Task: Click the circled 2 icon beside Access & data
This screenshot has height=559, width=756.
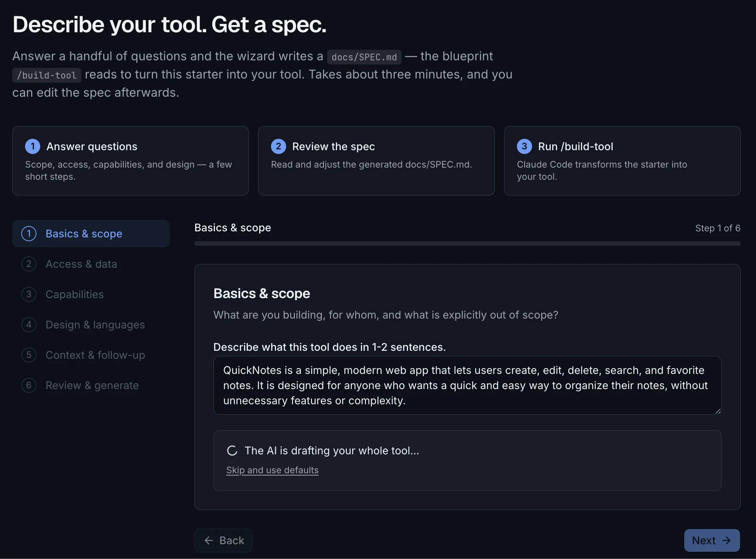Action: 29,264
